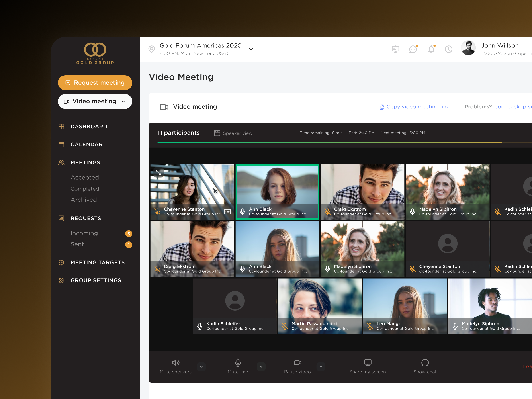Select Incoming under Requests
The image size is (532, 399).
point(84,233)
